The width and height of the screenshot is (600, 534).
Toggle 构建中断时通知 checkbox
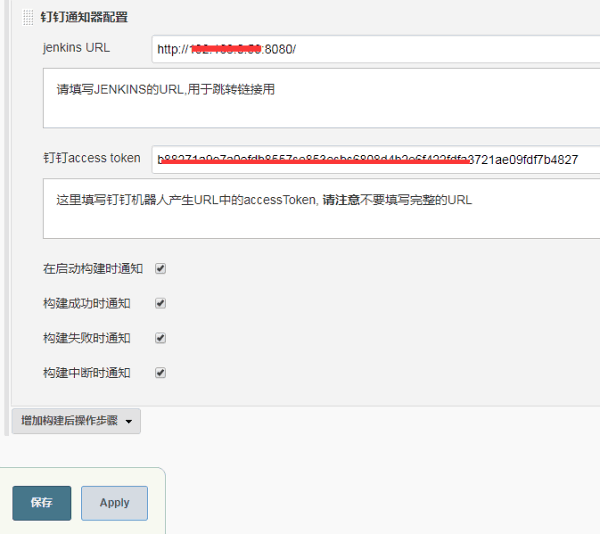pos(160,373)
